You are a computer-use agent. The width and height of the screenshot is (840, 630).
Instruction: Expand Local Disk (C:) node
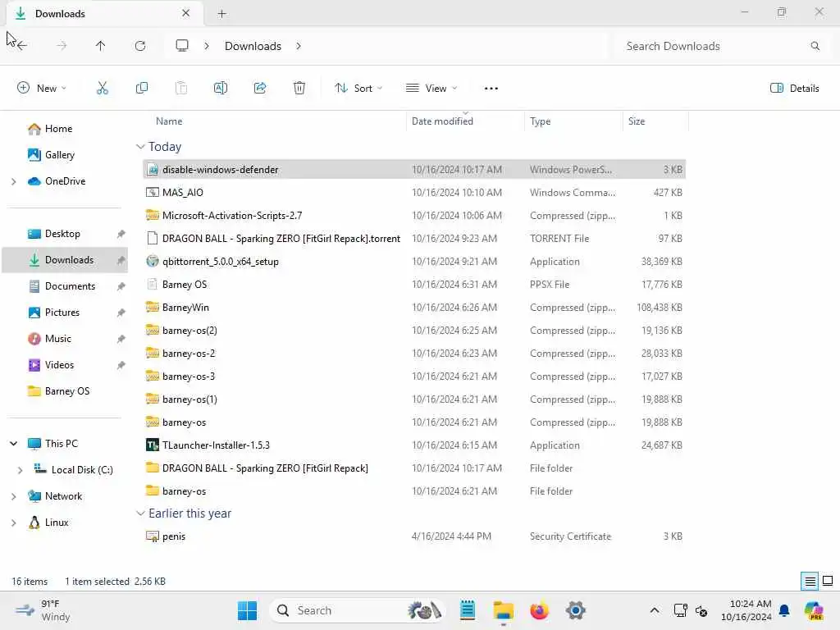click(20, 470)
